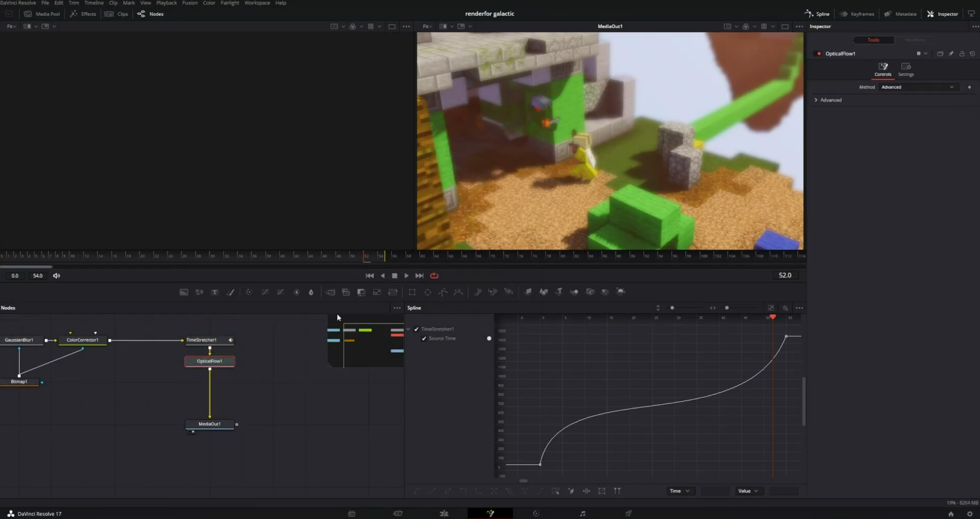Uncheck the Source Time checkbox
Screen dimensions: 980x519
point(424,338)
